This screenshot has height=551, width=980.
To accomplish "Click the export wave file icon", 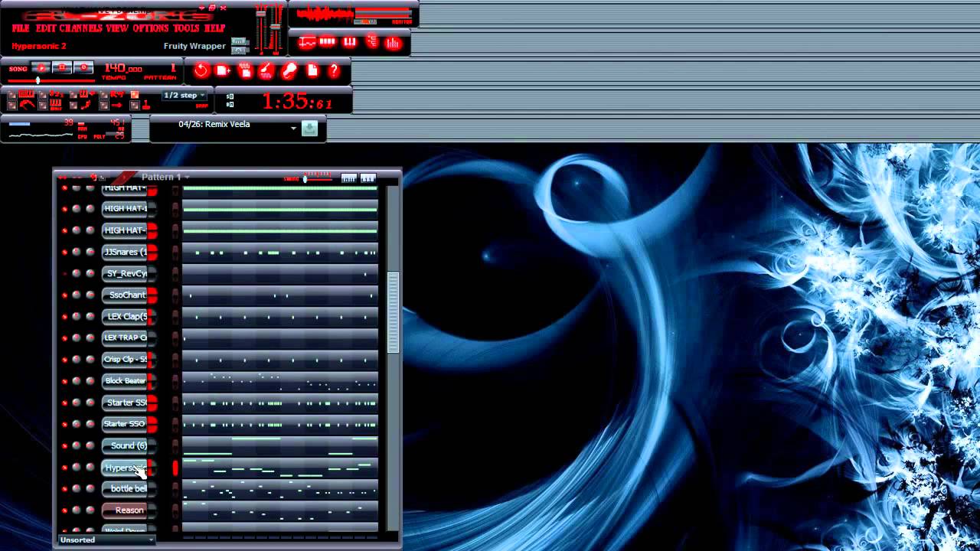I will coord(245,71).
